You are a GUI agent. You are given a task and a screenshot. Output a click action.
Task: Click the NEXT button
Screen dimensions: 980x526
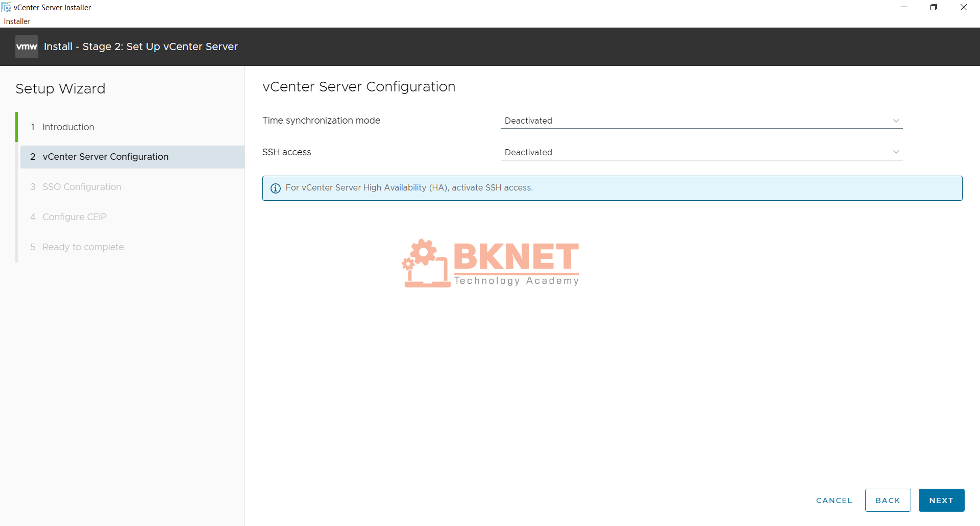tap(941, 500)
